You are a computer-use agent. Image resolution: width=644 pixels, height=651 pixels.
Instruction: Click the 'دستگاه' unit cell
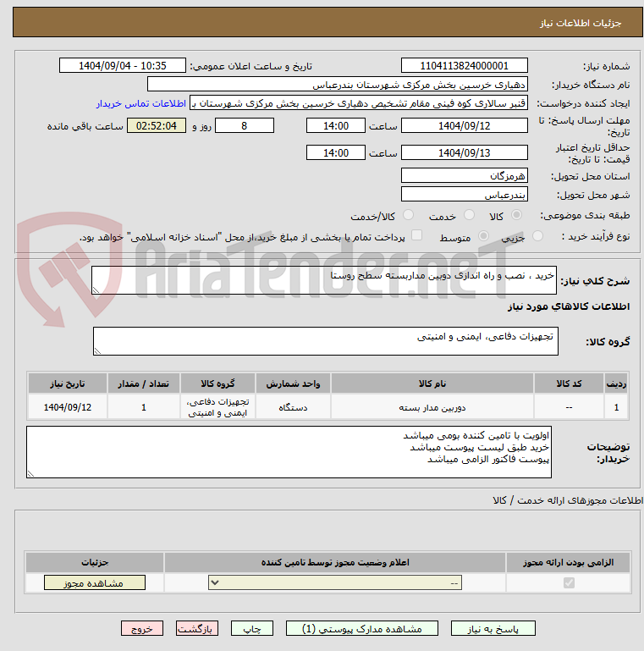pos(293,407)
